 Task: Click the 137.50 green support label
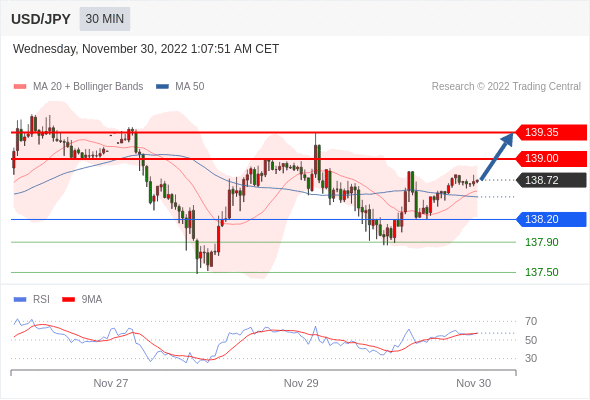pos(541,272)
